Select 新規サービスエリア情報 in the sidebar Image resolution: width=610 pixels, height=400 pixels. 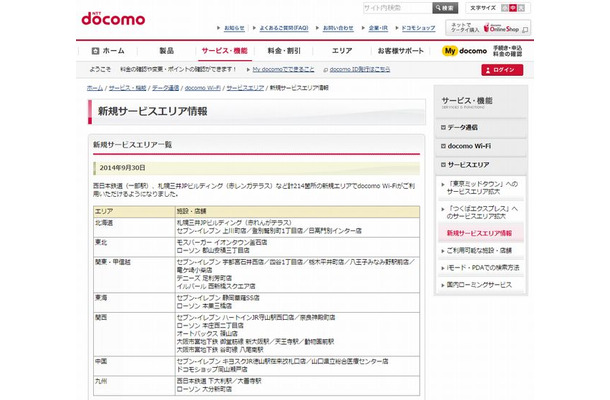(480, 233)
